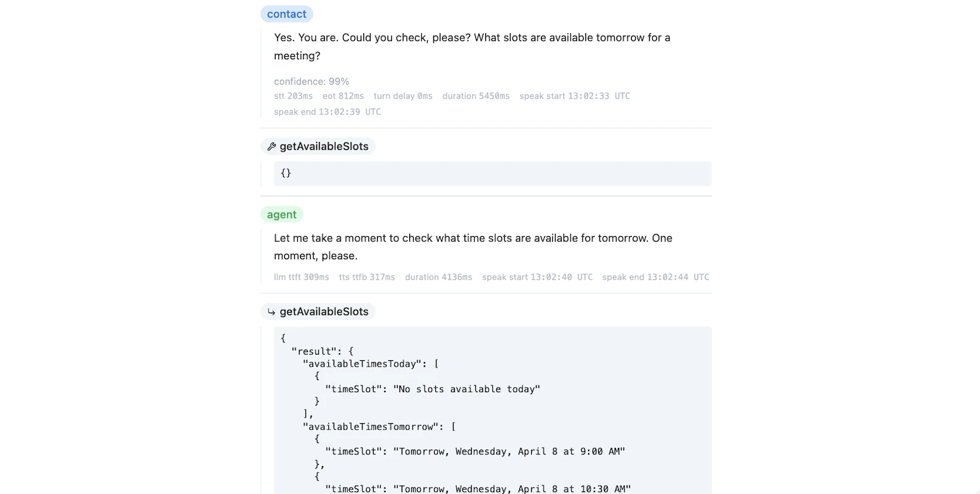
Task: Select the green agent role badge
Action: click(x=282, y=215)
